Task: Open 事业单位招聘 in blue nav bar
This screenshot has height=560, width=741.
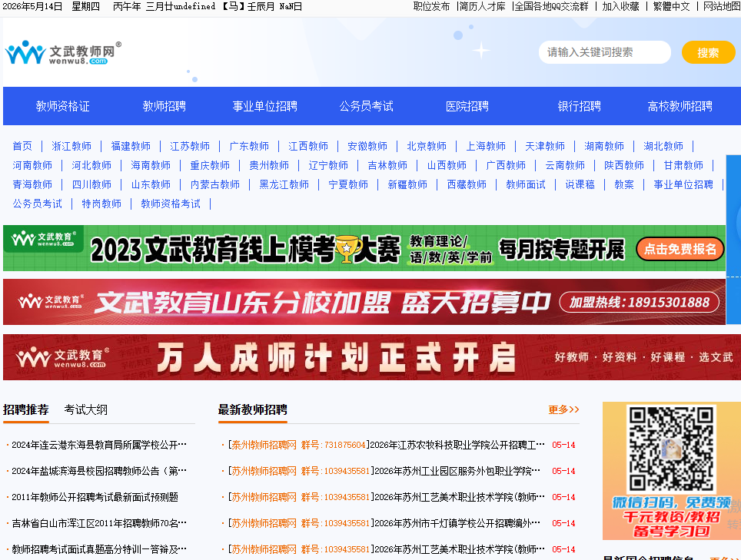Action: pos(264,106)
